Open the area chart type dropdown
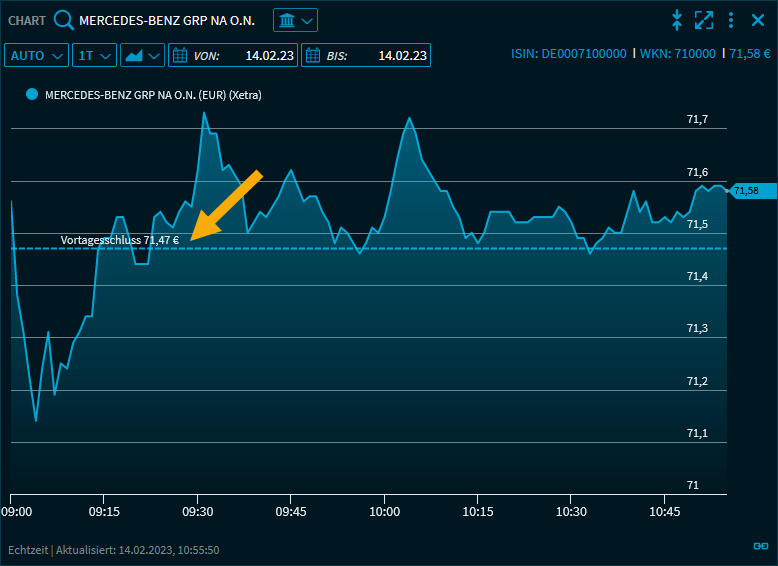This screenshot has height=566, width=778. 142,55
